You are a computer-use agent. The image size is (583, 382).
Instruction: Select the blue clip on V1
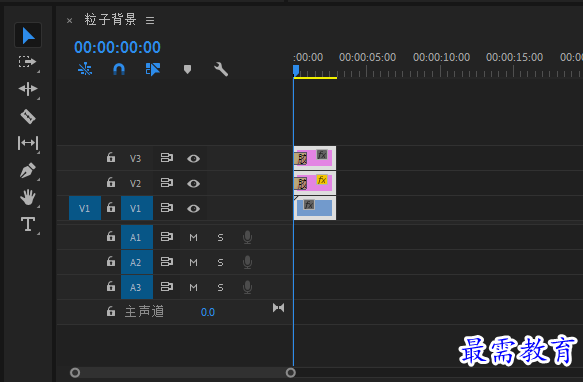[315, 208]
